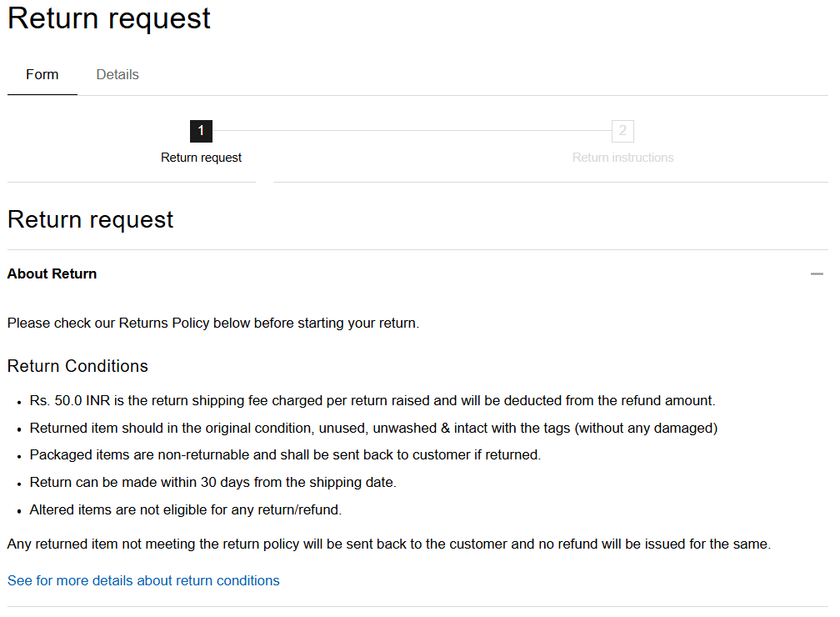Collapse the Return Conditions information panel
The image size is (840, 617).
point(817,273)
